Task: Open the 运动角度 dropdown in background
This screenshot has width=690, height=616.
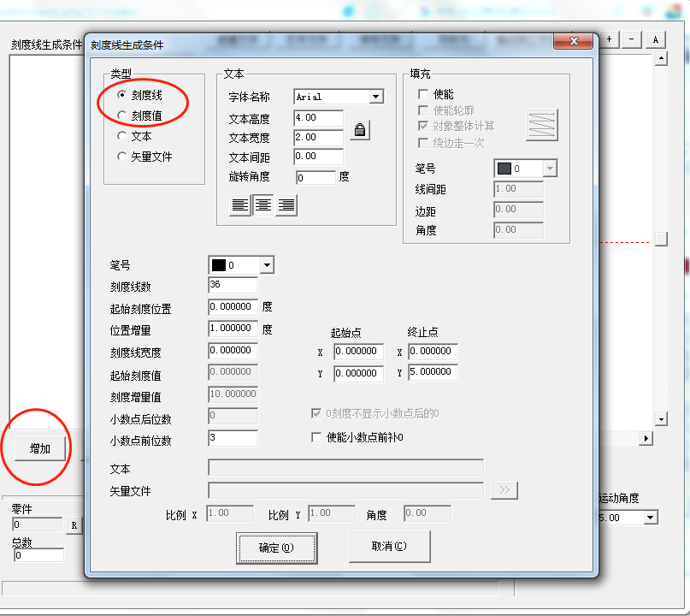Action: (651, 518)
